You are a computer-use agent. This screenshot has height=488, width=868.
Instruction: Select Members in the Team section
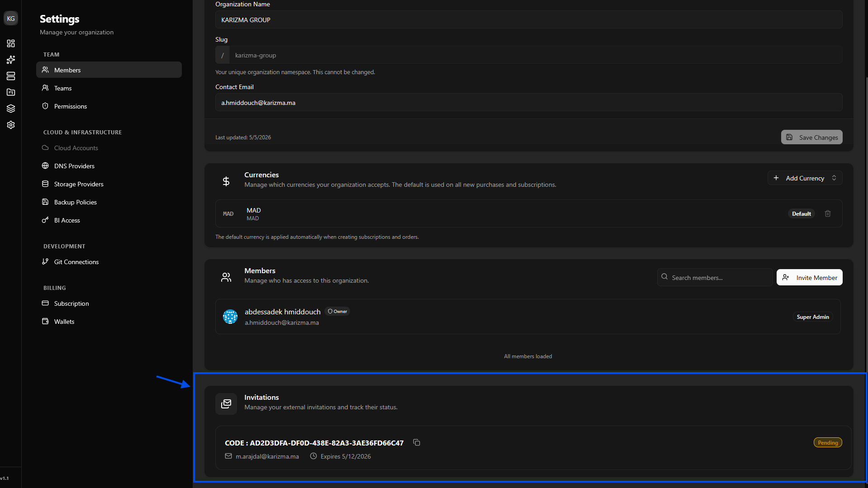[109, 70]
